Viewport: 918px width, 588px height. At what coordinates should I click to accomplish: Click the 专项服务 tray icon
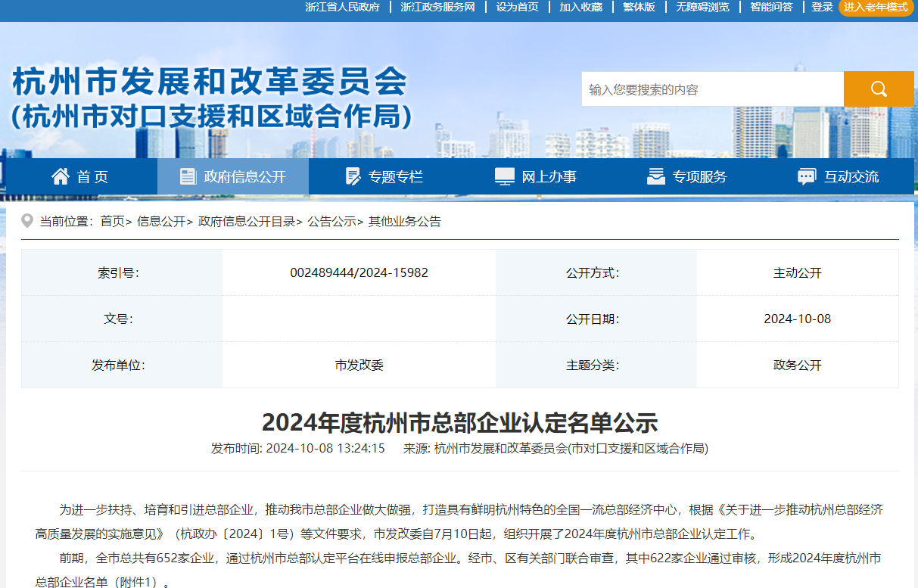[655, 176]
